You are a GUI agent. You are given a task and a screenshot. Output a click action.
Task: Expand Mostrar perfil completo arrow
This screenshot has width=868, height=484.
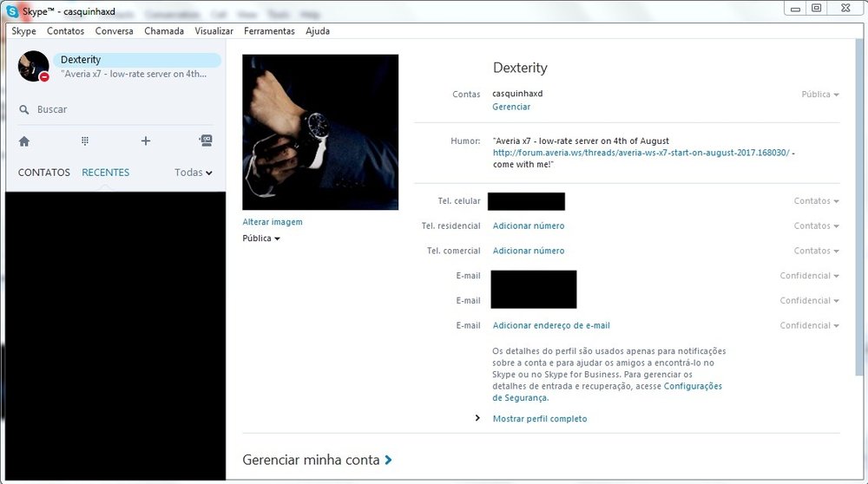(x=477, y=418)
